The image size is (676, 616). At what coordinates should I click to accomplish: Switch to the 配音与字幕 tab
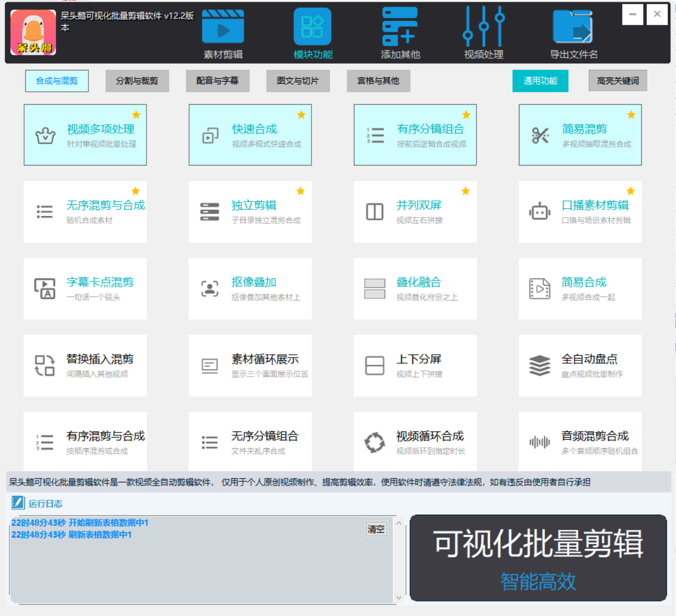point(218,81)
